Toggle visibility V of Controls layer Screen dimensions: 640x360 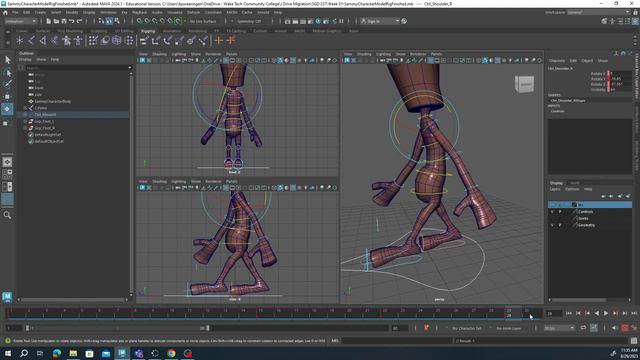tap(552, 212)
